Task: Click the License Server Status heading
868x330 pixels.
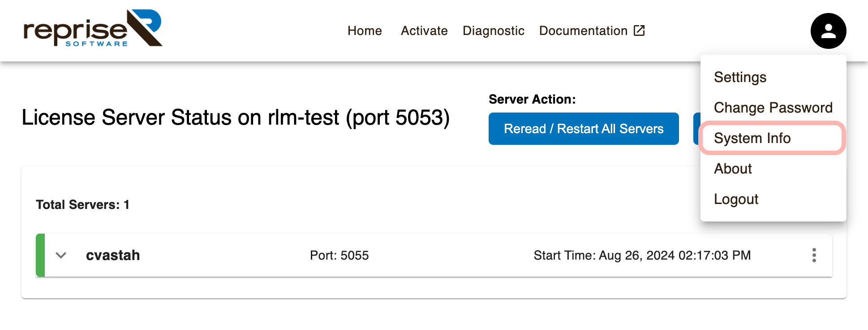Action: pyautogui.click(x=236, y=118)
